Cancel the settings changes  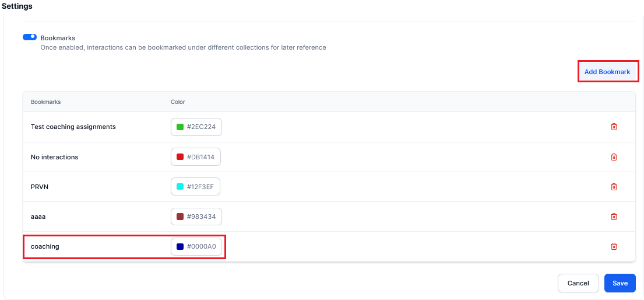(x=578, y=283)
